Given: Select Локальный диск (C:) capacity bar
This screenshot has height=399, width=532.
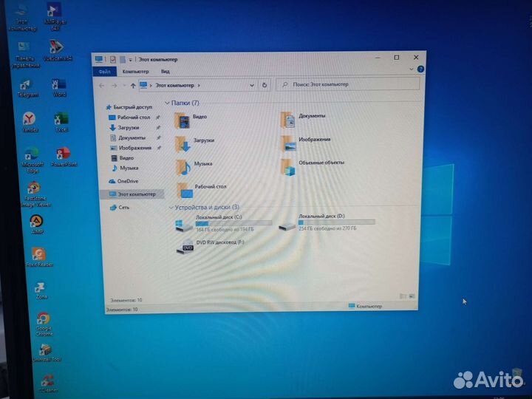Looking at the screenshot, I should 233,222.
